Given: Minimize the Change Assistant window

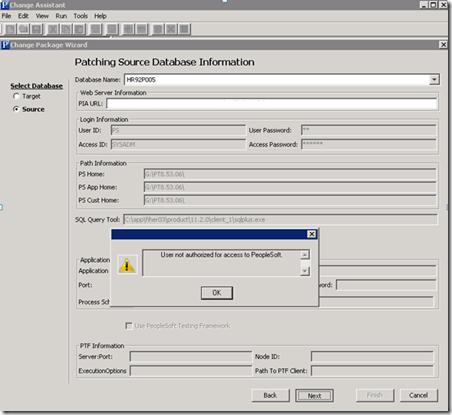Looking at the screenshot, I should [424, 5].
